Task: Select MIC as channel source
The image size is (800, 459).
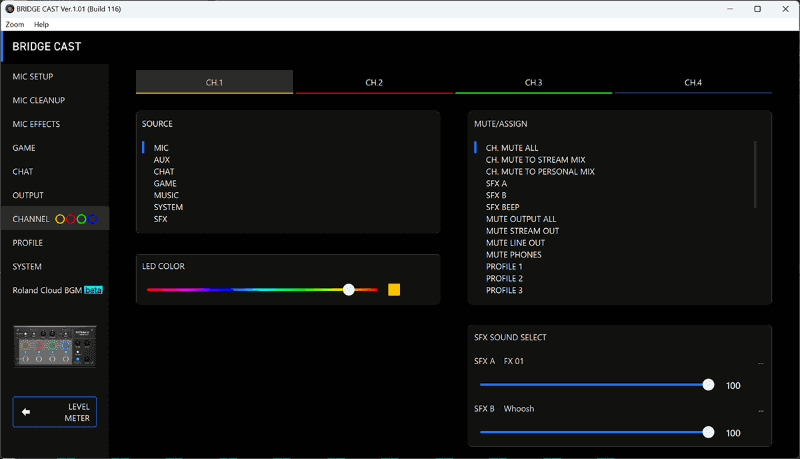Action: pyautogui.click(x=161, y=148)
